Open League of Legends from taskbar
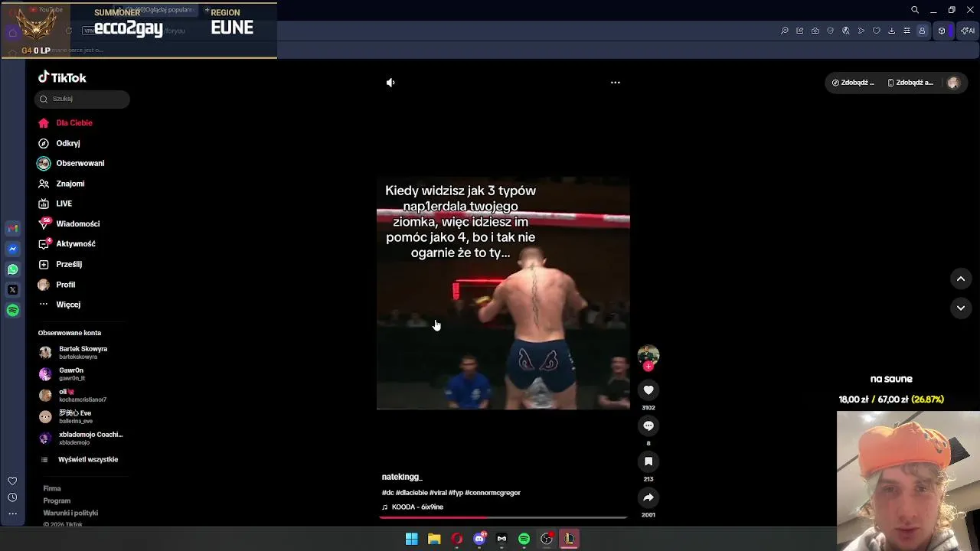Screen dimensions: 980x551 click(x=570, y=539)
